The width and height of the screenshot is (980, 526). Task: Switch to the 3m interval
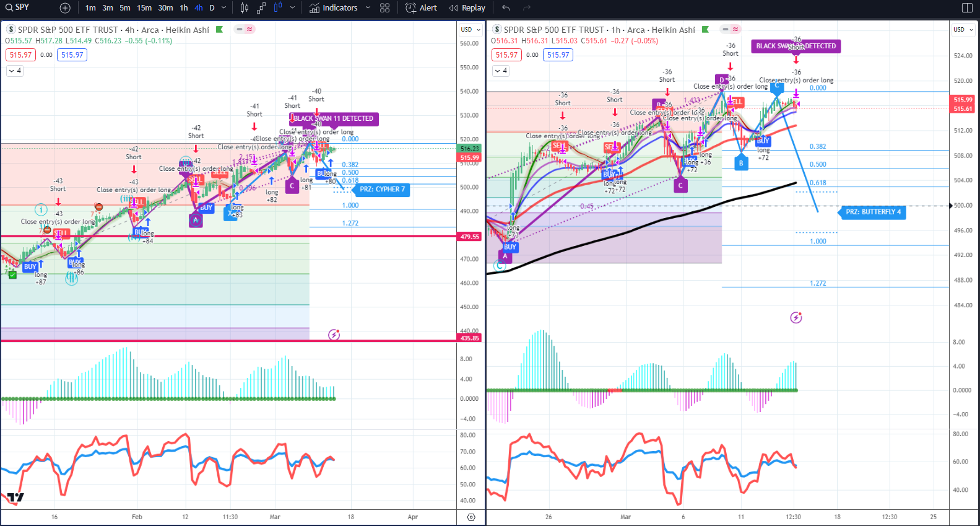108,8
